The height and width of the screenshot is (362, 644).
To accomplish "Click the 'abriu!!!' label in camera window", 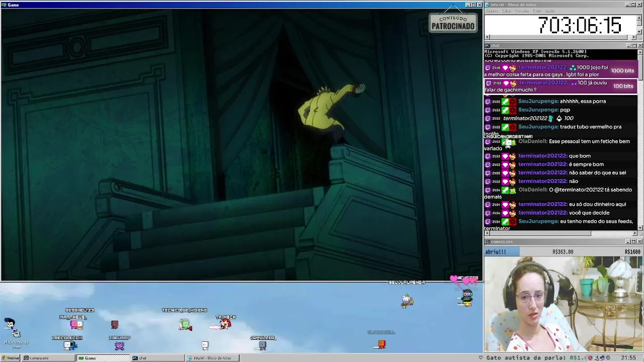I will [x=496, y=252].
